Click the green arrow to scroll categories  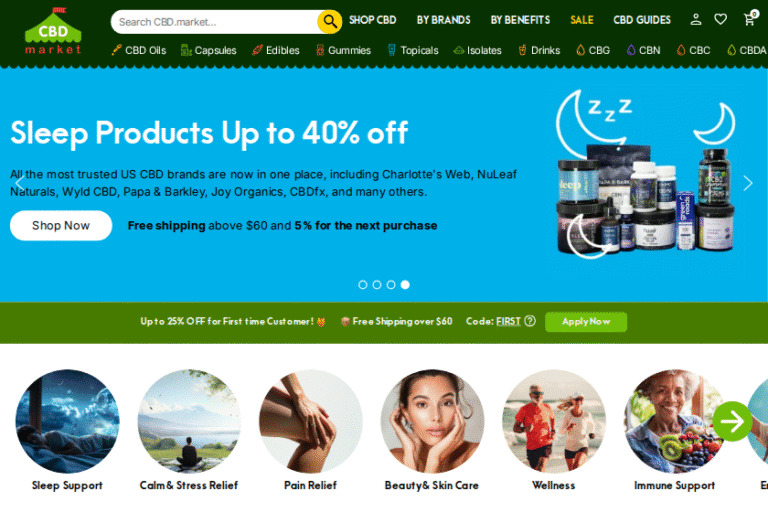click(x=732, y=421)
